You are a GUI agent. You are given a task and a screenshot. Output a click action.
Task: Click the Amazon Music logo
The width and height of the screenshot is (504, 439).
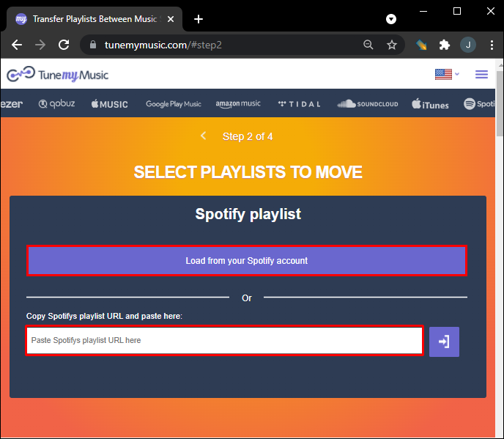(238, 104)
